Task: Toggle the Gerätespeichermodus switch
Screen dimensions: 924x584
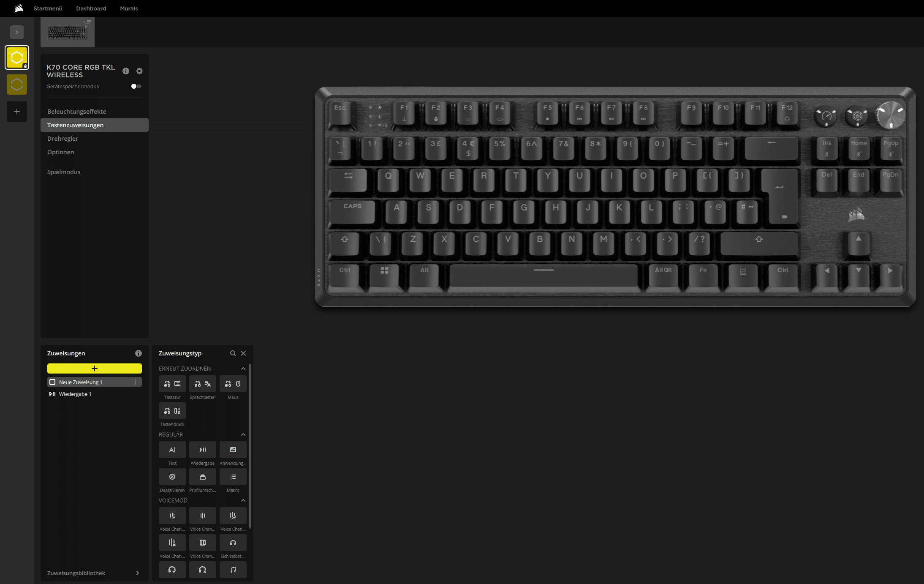Action: click(136, 86)
